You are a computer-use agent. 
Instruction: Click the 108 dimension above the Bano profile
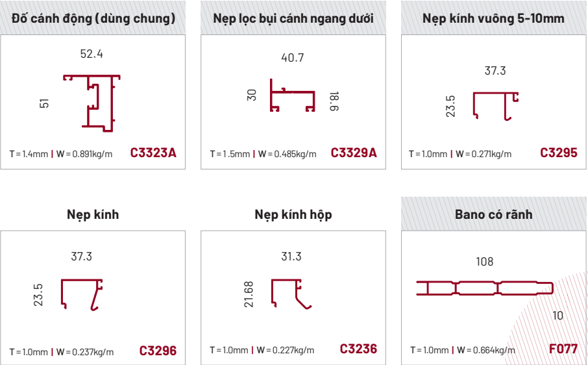(485, 262)
